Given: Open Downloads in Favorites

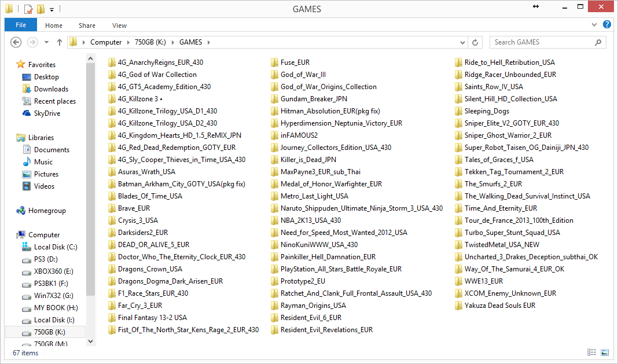Looking at the screenshot, I should tap(51, 89).
